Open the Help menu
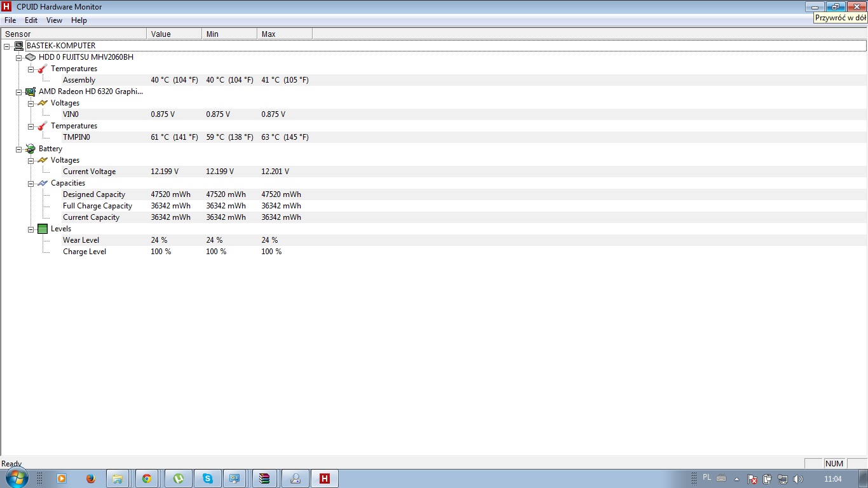This screenshot has height=488, width=868. (79, 20)
